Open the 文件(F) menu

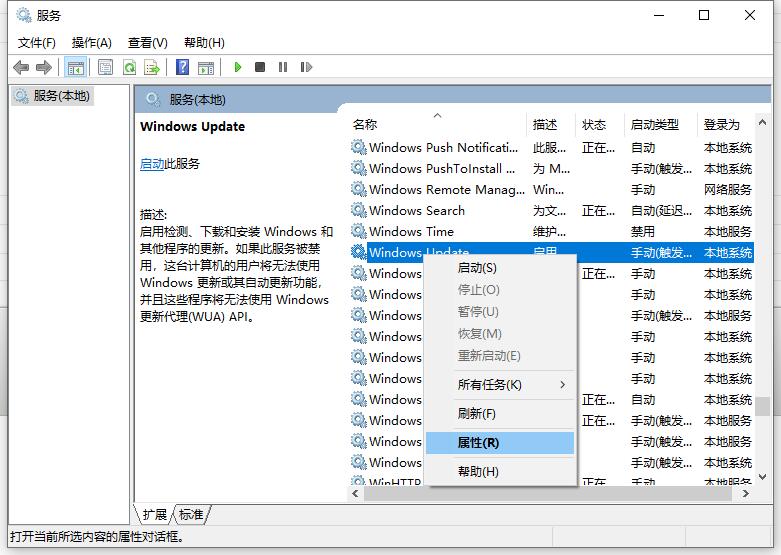pos(36,43)
